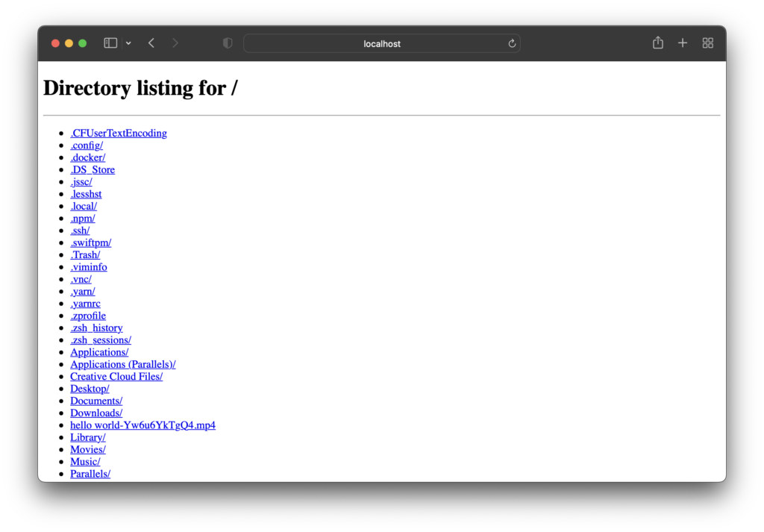The image size is (764, 532).
Task: Open the Documents/ directory link
Action: [96, 401]
